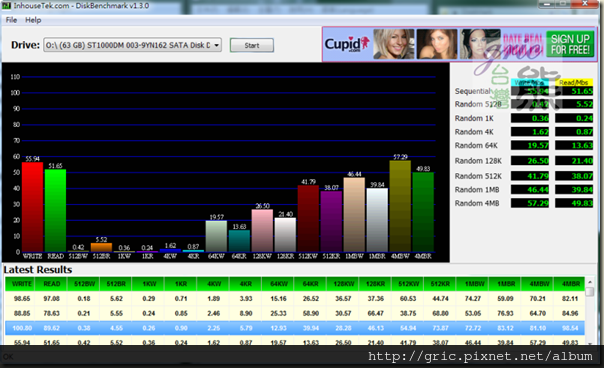Click the blonde woman ad thumbnail
The image size is (604, 368).
tap(394, 44)
